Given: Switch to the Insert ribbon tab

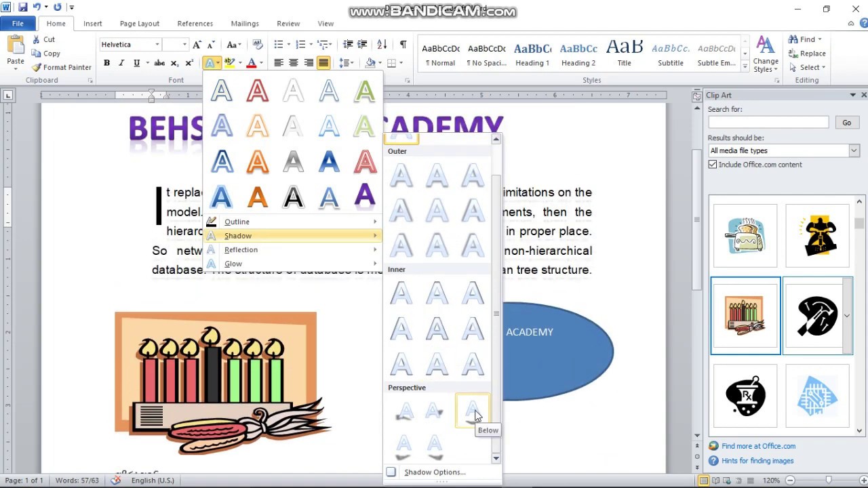Looking at the screenshot, I should (x=93, y=24).
